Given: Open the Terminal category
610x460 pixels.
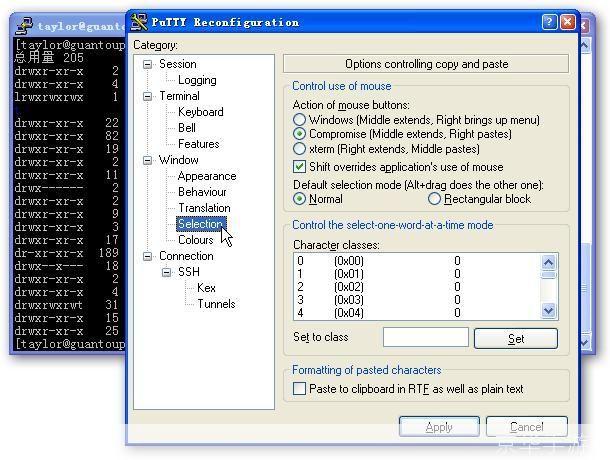Looking at the screenshot, I should [179, 96].
